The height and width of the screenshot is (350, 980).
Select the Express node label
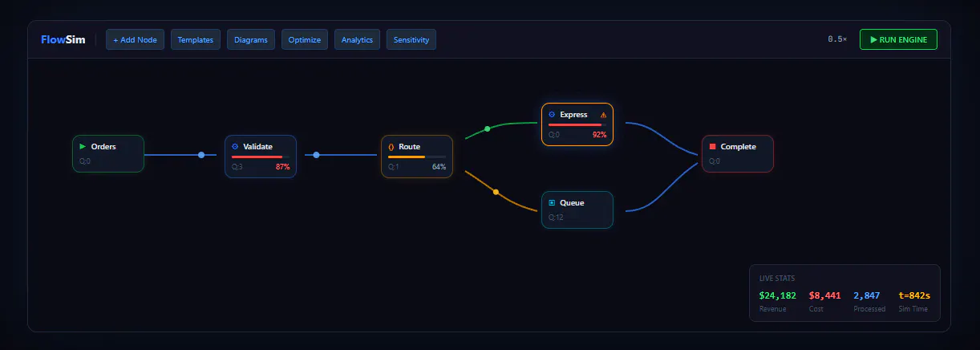point(573,115)
